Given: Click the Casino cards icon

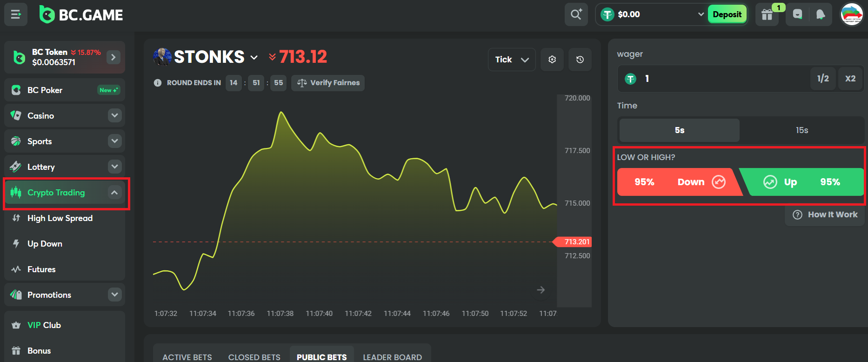Looking at the screenshot, I should click(16, 115).
